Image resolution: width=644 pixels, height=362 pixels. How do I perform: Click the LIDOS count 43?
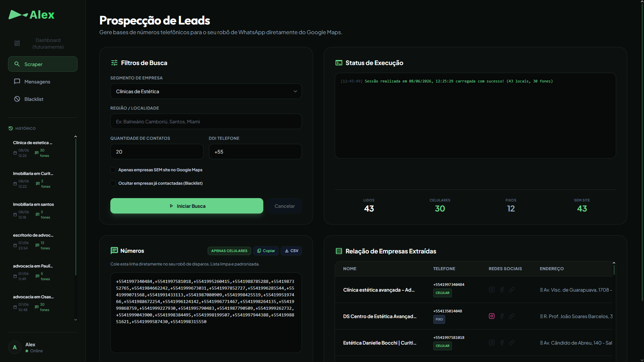[369, 208]
